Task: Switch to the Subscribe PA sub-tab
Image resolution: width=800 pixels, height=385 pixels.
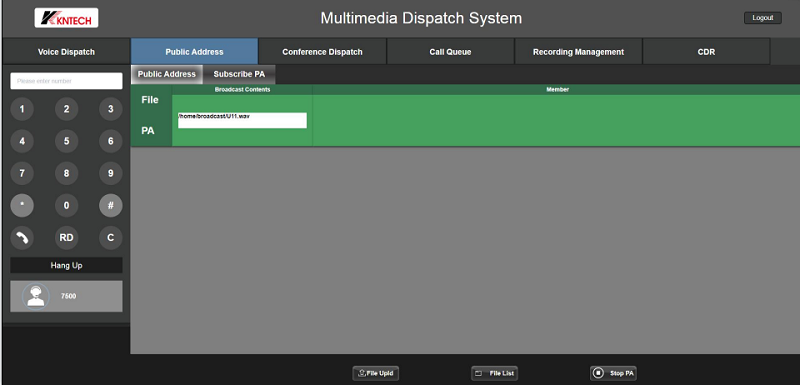Action: (239, 74)
